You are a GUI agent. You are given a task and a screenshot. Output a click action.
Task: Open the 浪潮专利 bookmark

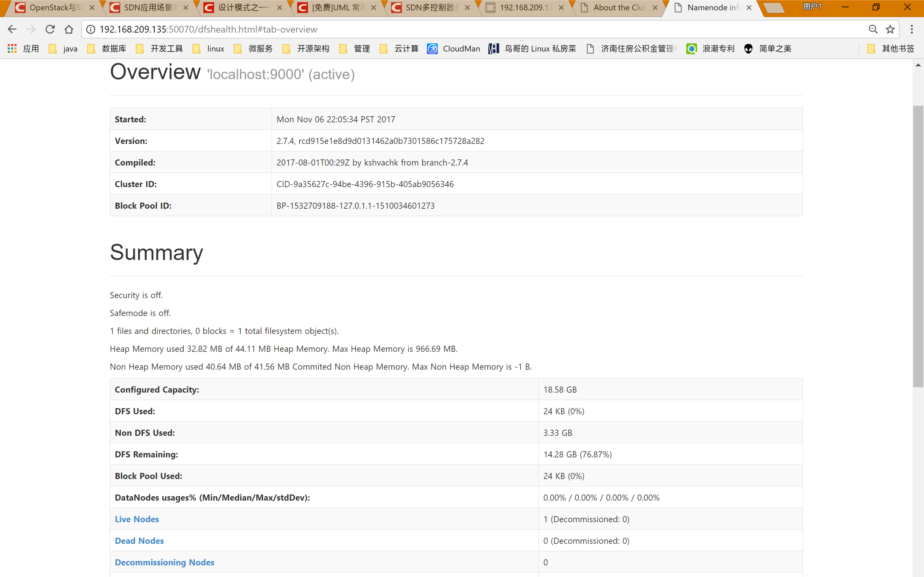coord(710,48)
